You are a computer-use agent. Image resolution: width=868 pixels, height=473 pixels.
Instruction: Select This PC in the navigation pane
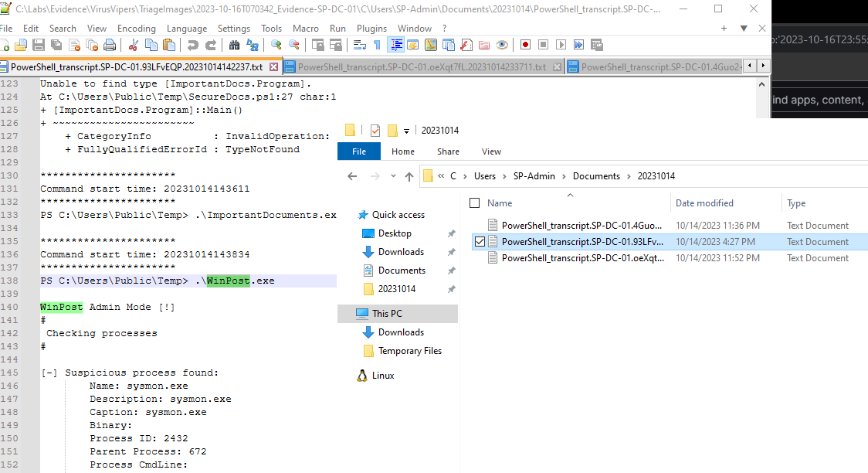click(398, 314)
